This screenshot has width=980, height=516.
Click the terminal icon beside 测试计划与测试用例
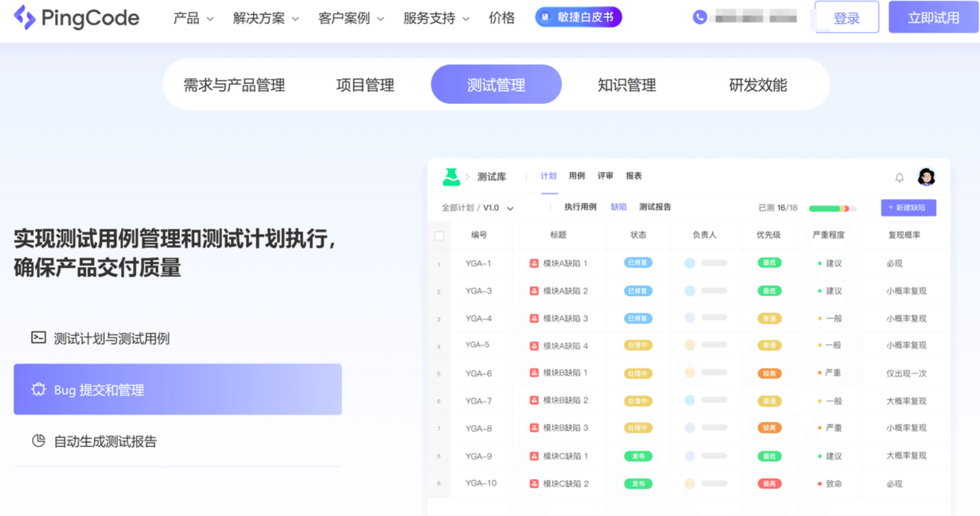point(38,337)
